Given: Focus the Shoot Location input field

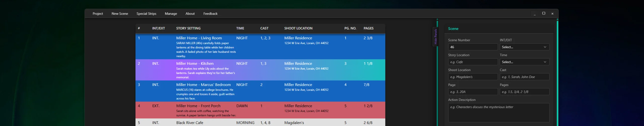Looking at the screenshot, I should click(x=472, y=77).
